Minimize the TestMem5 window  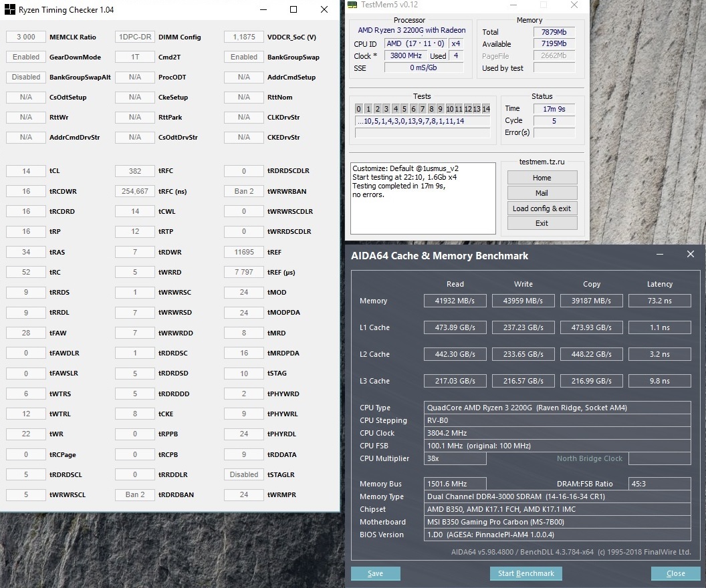(513, 5)
